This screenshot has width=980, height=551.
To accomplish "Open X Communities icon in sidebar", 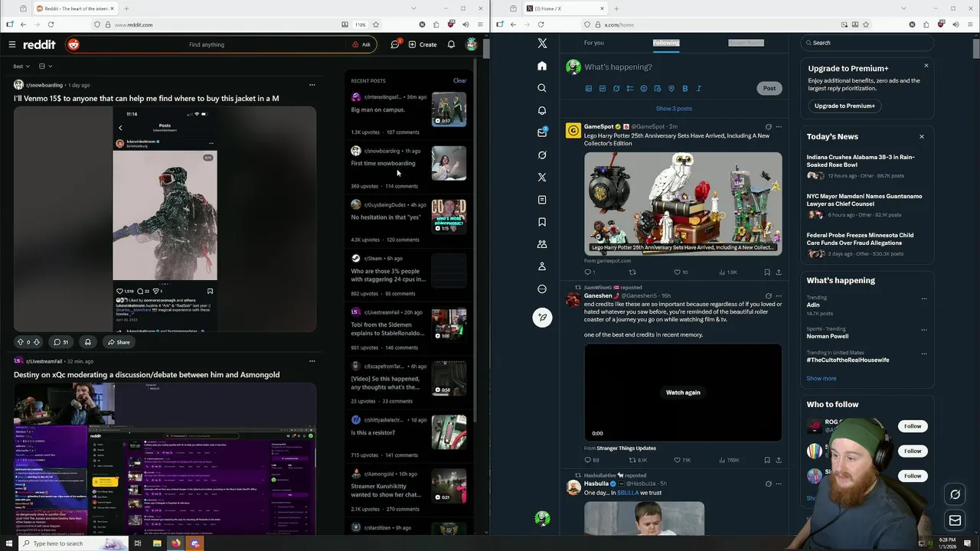I will pos(542,244).
